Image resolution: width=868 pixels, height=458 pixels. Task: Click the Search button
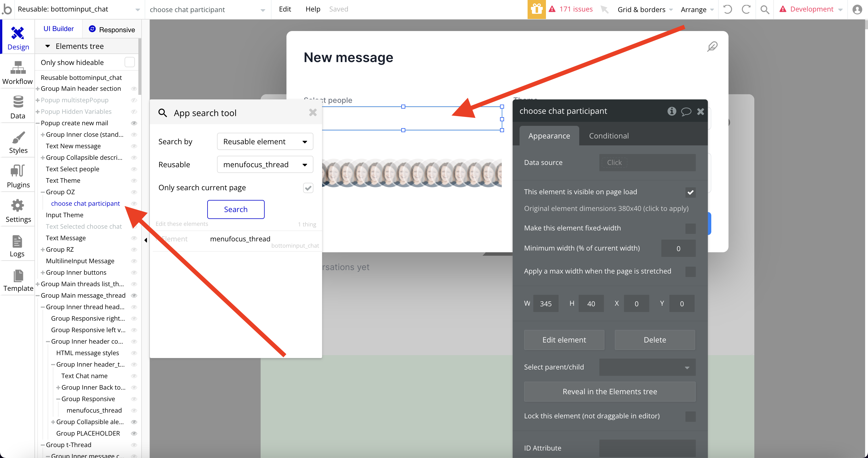click(236, 209)
